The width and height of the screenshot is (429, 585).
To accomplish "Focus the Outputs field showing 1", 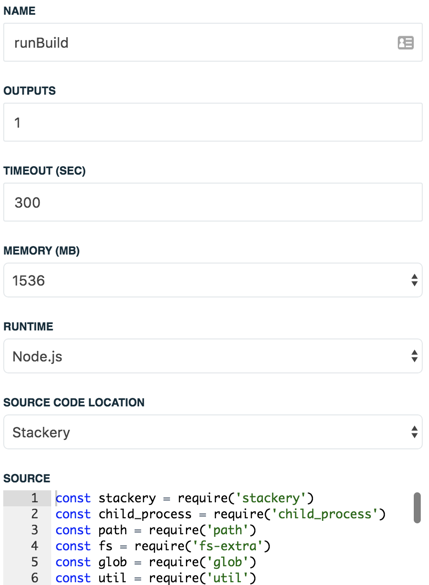I will [213, 122].
